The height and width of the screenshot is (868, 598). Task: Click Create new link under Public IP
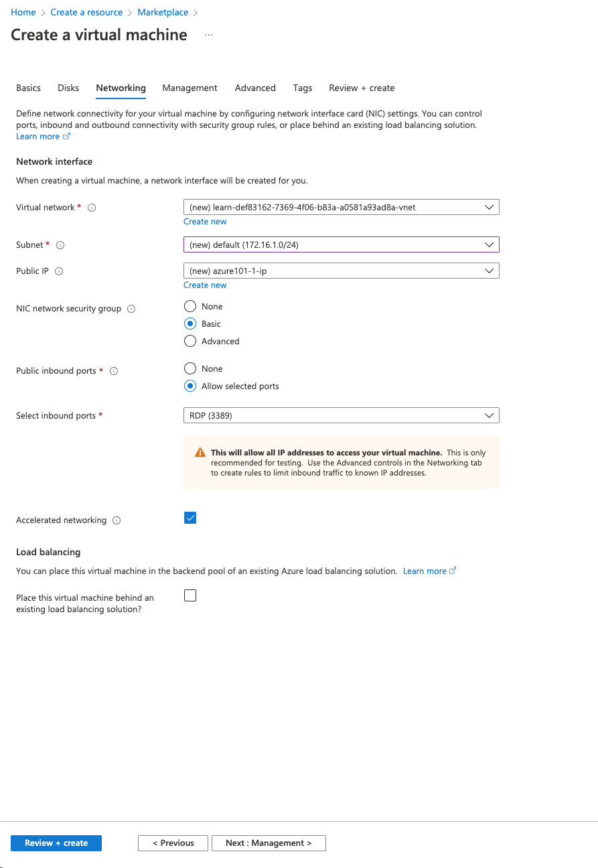coord(205,285)
